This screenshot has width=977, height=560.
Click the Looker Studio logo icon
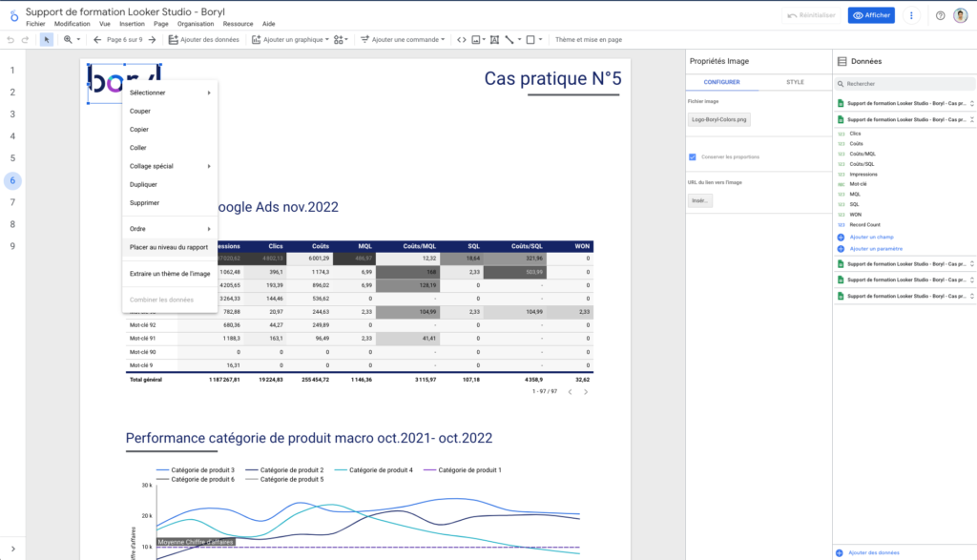pyautogui.click(x=13, y=15)
